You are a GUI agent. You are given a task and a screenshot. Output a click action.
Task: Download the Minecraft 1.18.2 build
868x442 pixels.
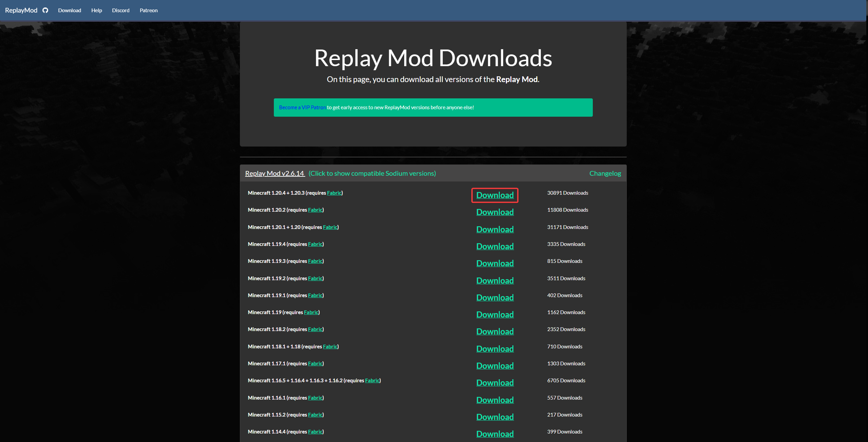click(495, 331)
